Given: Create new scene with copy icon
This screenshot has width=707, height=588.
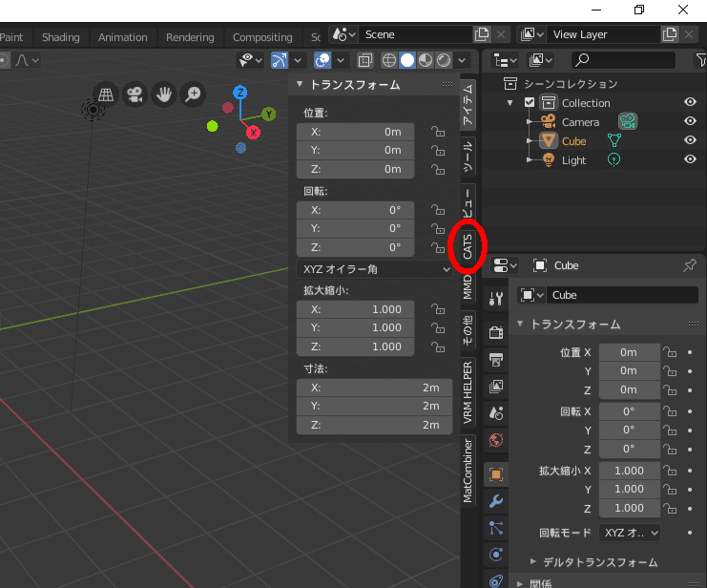Looking at the screenshot, I should pos(482,34).
